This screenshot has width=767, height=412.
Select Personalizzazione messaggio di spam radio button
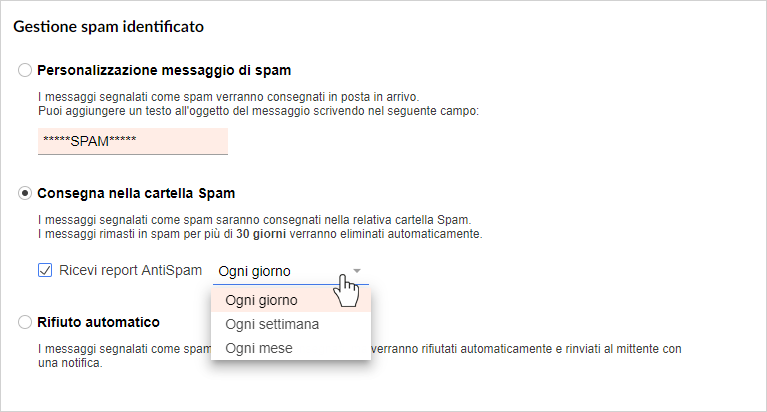[x=25, y=70]
